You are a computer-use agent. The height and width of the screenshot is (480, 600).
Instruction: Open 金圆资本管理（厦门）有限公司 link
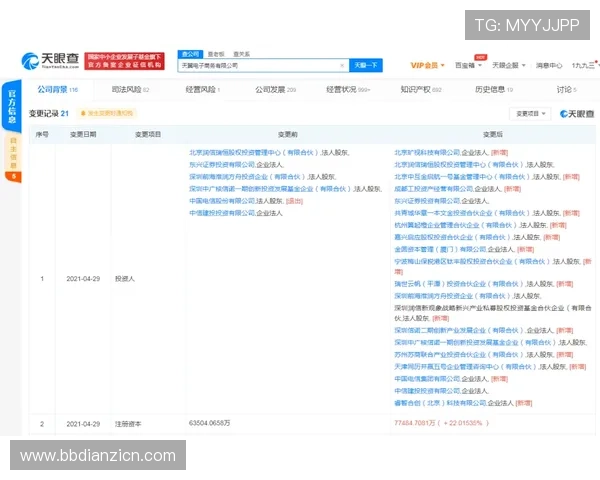click(x=440, y=250)
